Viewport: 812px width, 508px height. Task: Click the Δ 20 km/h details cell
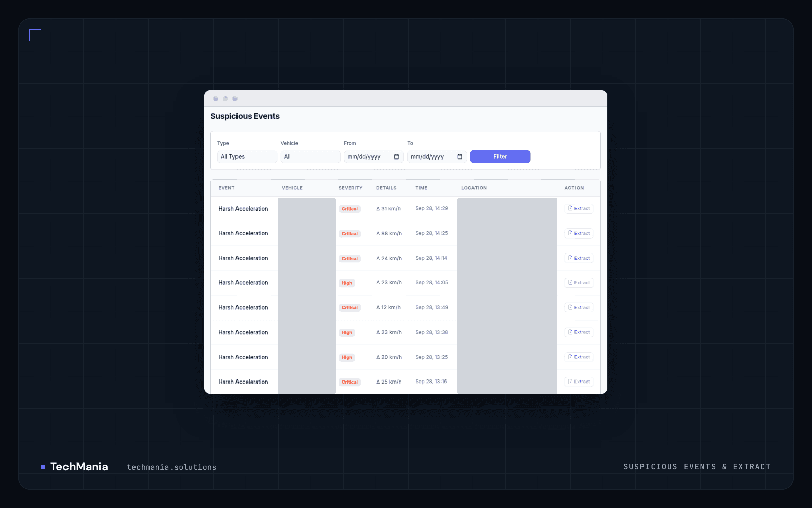coord(389,357)
